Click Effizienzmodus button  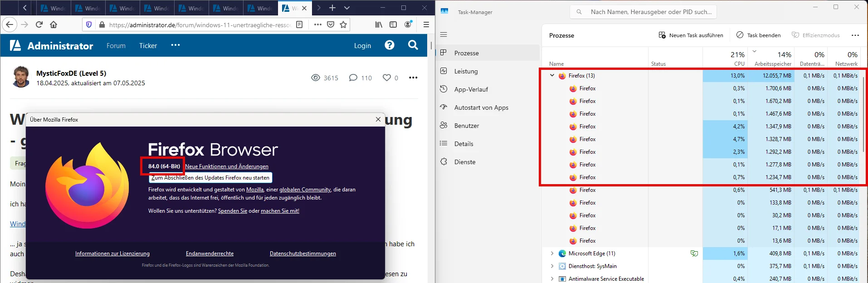click(816, 35)
